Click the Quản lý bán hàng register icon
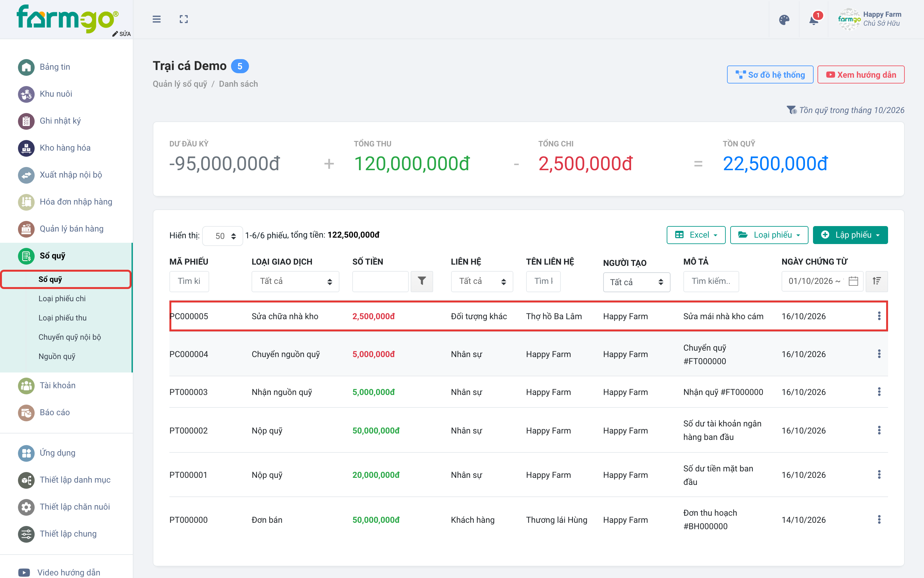The width and height of the screenshot is (924, 578). tap(26, 229)
